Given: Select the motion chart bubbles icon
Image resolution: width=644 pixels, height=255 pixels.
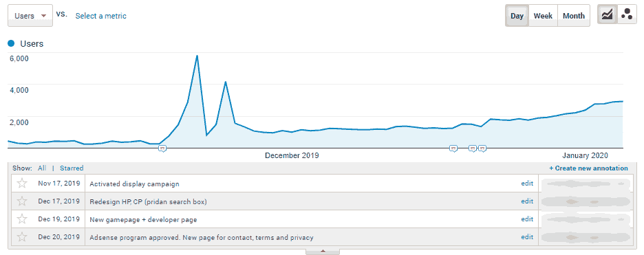Looking at the screenshot, I should click(x=627, y=14).
